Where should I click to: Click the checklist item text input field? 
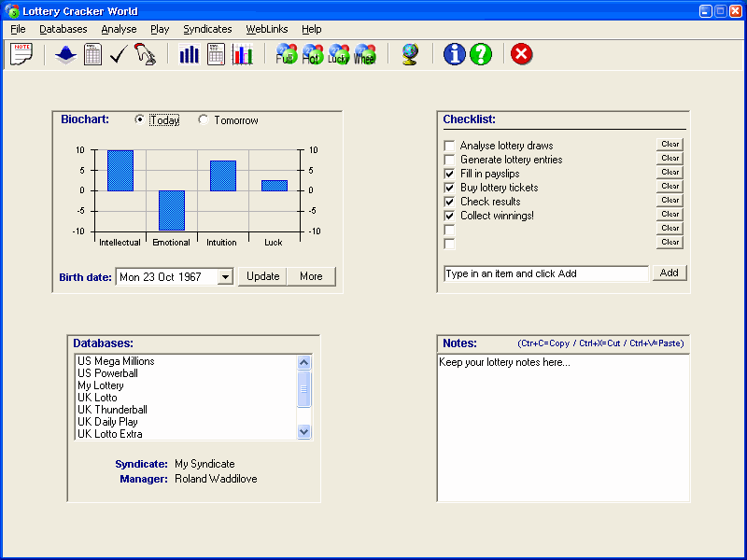point(545,273)
